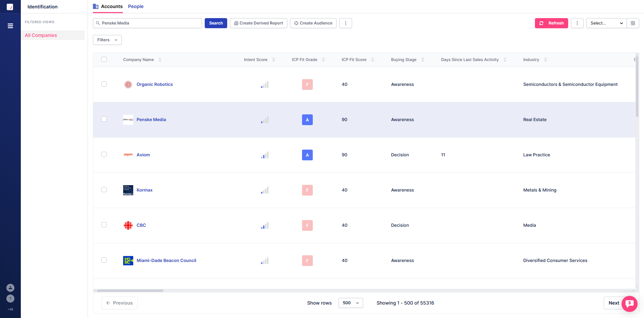Click Miami-Dade Beacon Council logo
The height and width of the screenshot is (318, 644).
coord(128,261)
